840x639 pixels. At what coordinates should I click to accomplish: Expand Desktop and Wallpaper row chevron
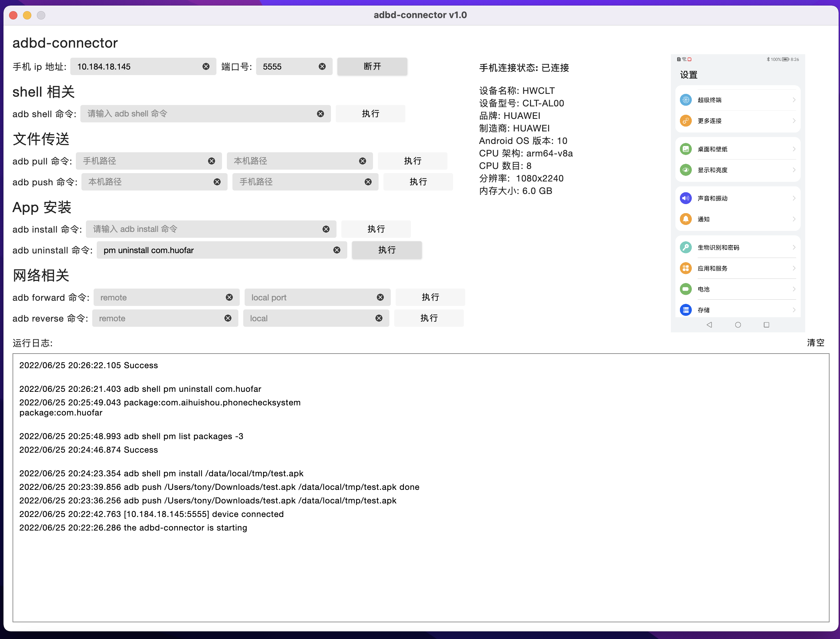click(x=794, y=149)
